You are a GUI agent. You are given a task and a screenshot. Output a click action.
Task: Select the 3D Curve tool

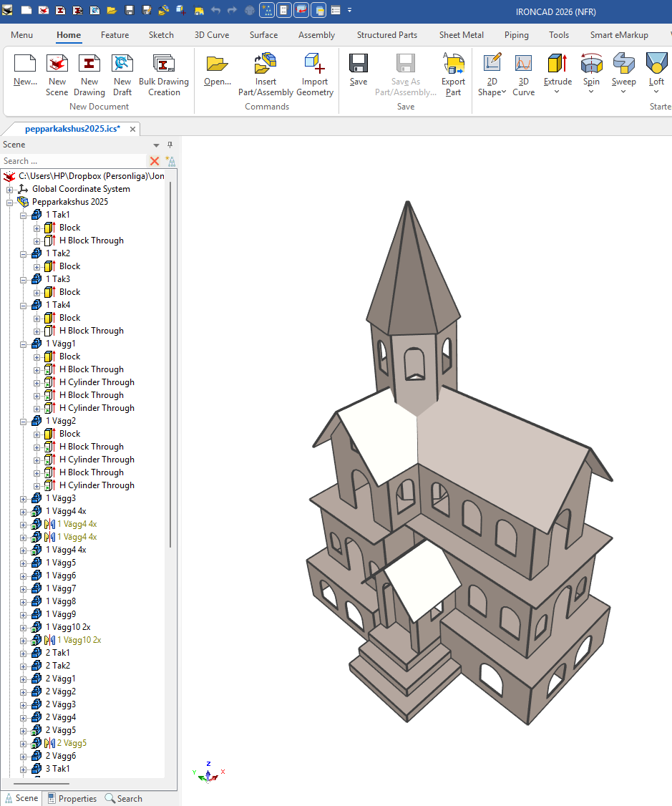[523, 64]
